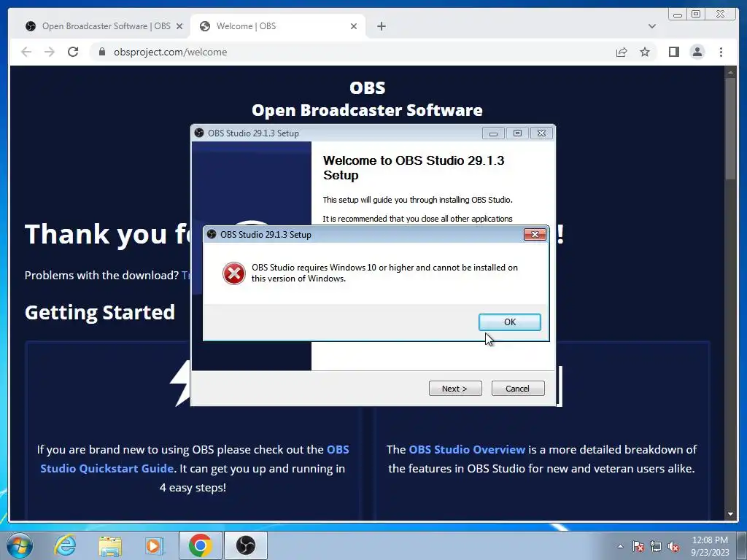Click the address bar showing obsproject.com/welcome
The width and height of the screenshot is (747, 560).
pyautogui.click(x=352, y=52)
